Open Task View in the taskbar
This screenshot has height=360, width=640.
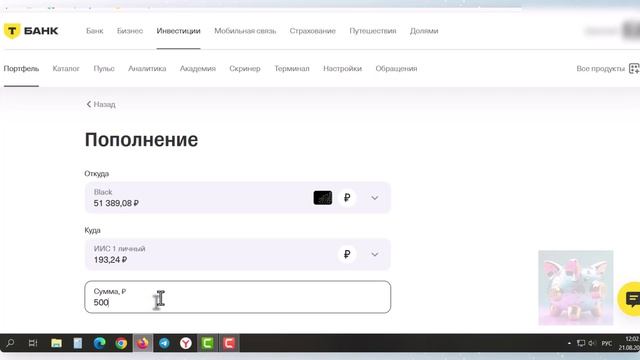tap(33, 343)
